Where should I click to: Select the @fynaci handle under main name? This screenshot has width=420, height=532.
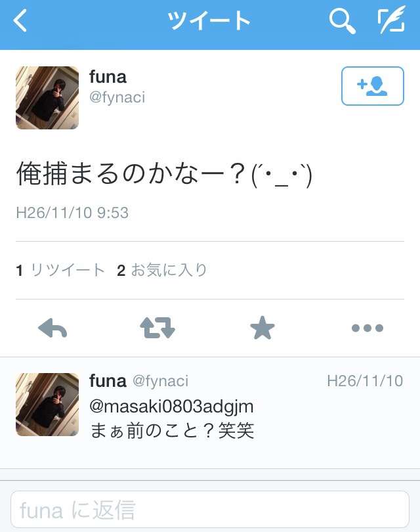pos(117,97)
